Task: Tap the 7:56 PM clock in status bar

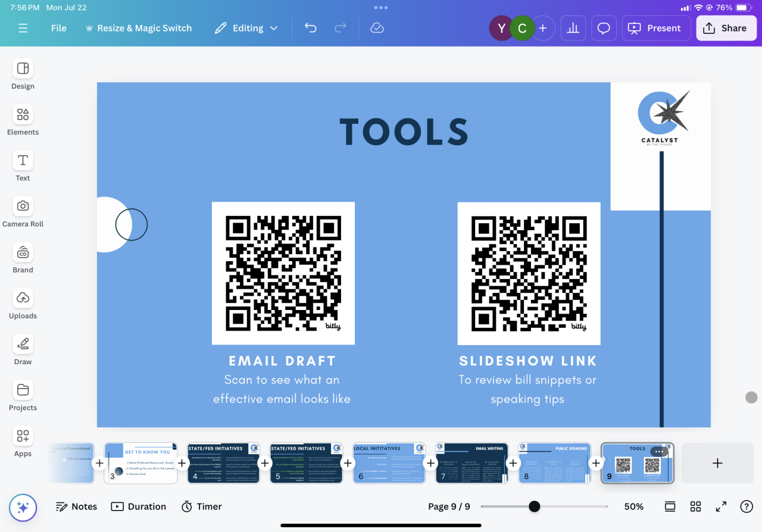Action: pos(25,8)
